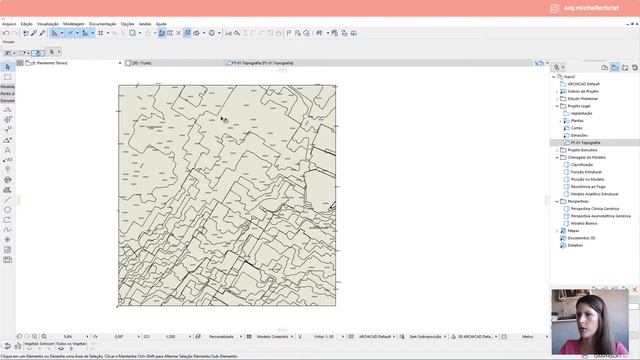Select the Spline tool in the toolbox

(x=7, y=230)
